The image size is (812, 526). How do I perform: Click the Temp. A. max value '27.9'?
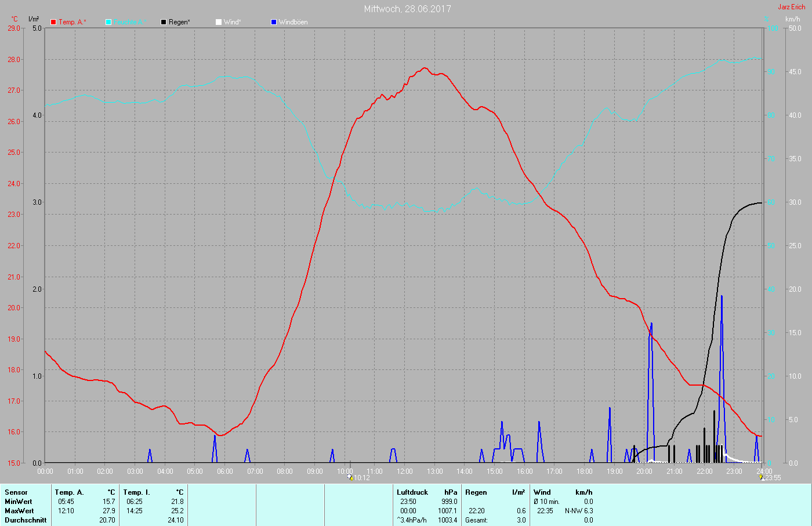point(109,511)
